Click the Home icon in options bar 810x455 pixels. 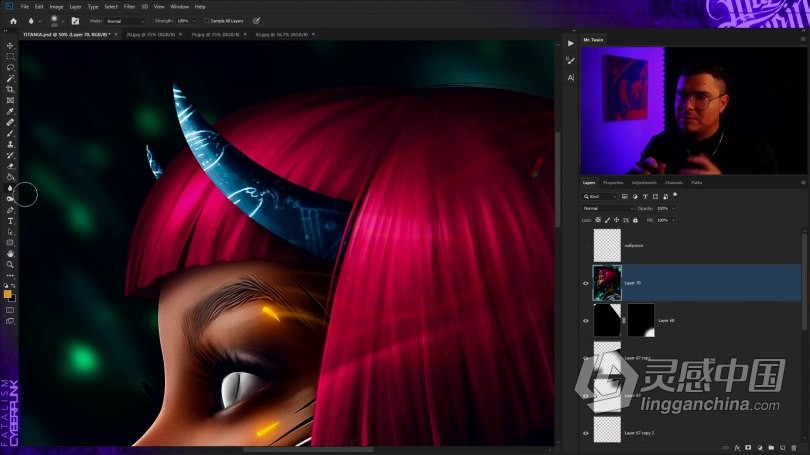(x=13, y=21)
